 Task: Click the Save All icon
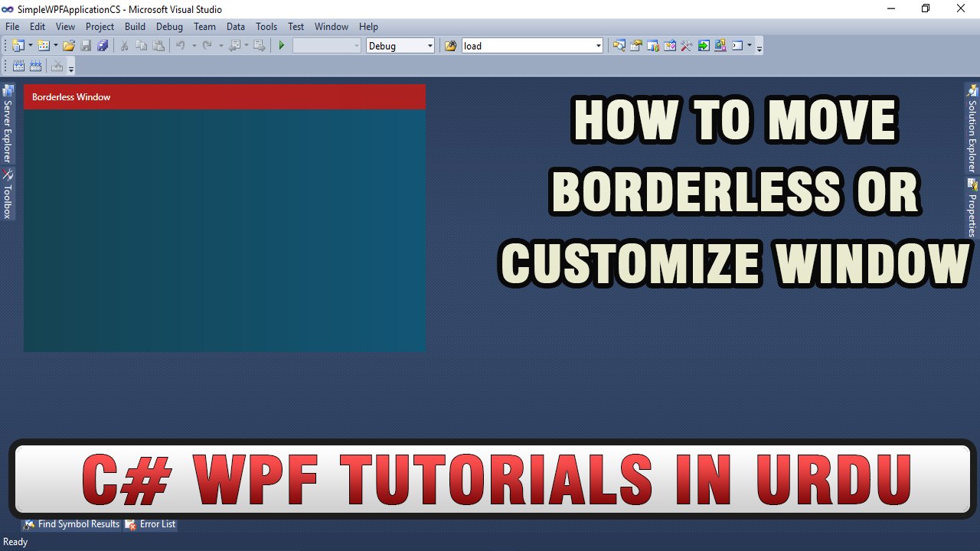[103, 46]
